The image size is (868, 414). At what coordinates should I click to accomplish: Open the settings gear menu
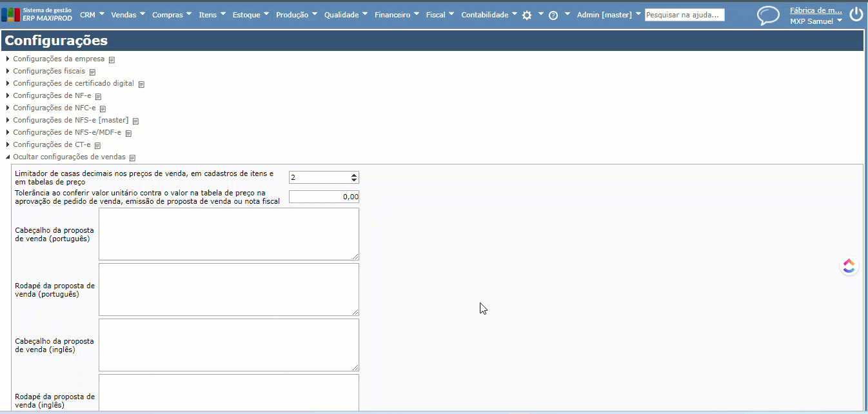(x=527, y=15)
